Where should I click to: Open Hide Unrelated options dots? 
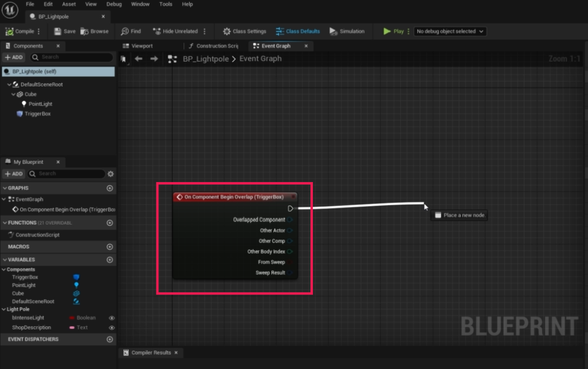click(x=204, y=31)
